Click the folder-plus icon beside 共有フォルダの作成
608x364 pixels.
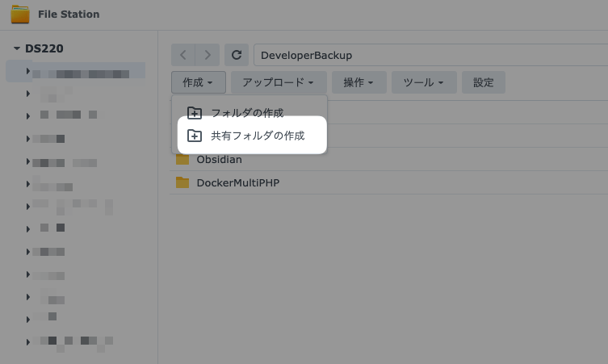point(194,136)
